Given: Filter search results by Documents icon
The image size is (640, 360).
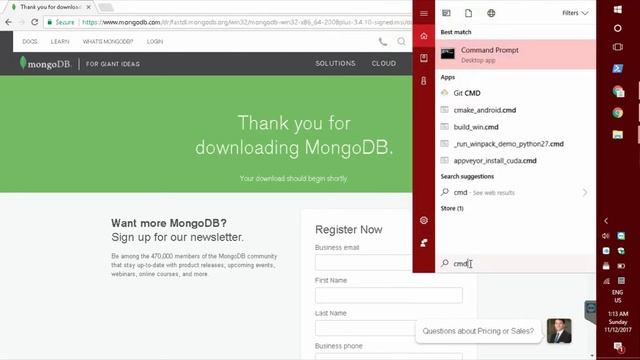Looking at the screenshot, I should (x=469, y=13).
